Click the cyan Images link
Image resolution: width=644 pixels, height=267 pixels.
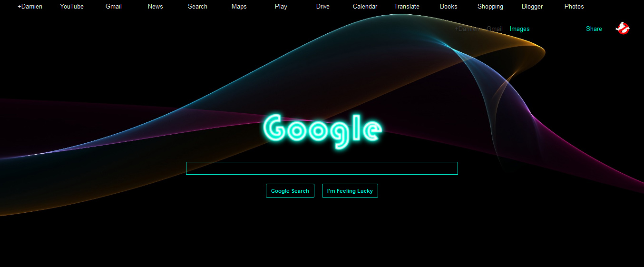[x=519, y=29]
